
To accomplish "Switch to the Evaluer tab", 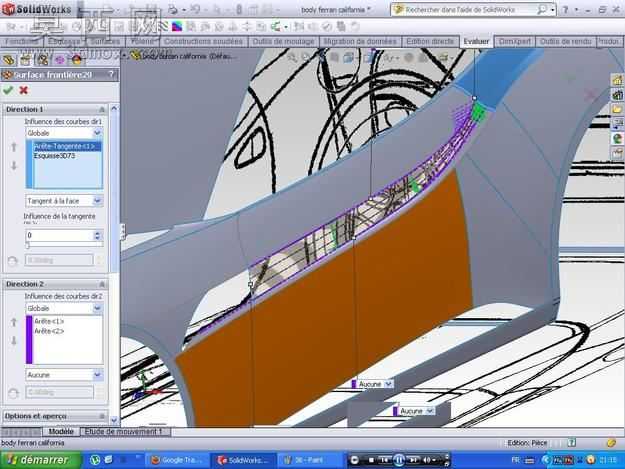I will tap(476, 41).
